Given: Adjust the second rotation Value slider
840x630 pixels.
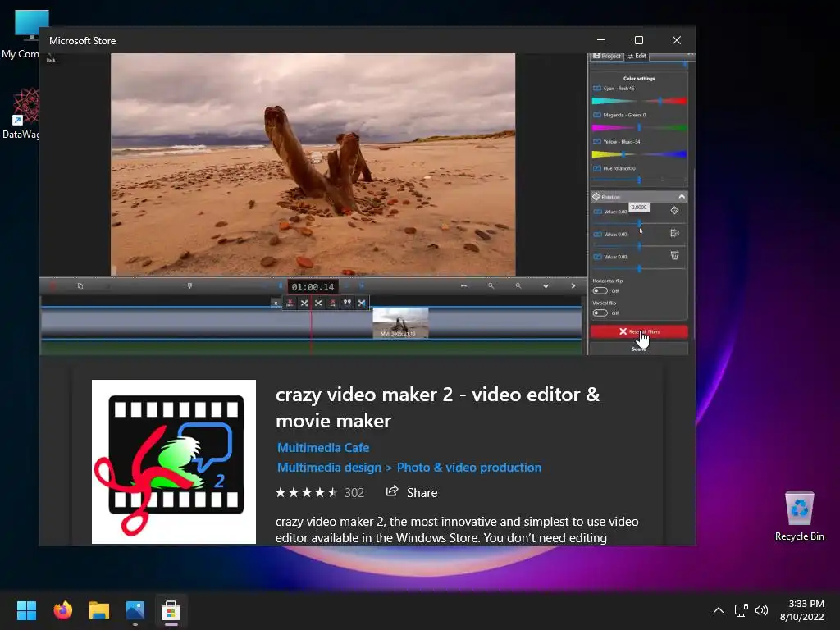Looking at the screenshot, I should pos(639,246).
